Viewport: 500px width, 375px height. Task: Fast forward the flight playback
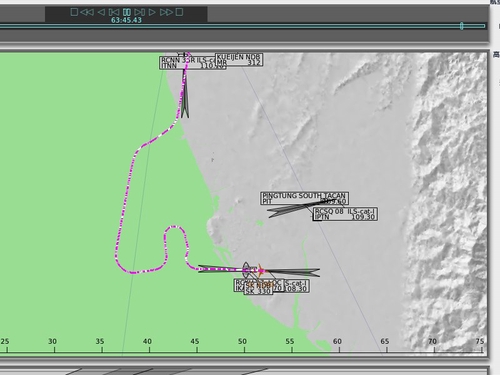tap(166, 12)
